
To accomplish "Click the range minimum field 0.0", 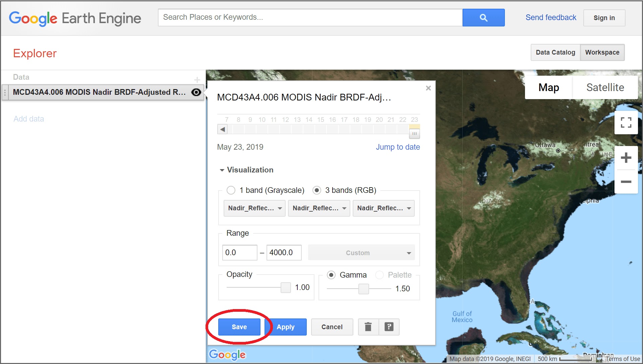I will (240, 252).
